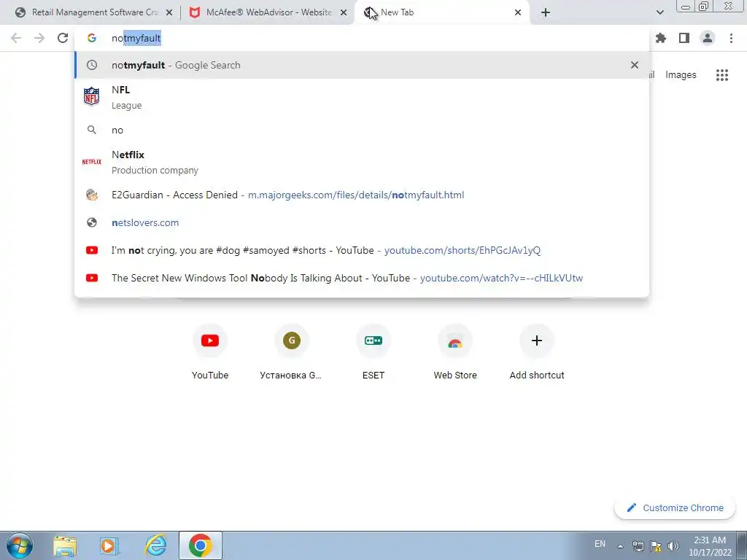Screen dimensions: 747x560
Task: Choose the Netflix Production company suggestion
Action: [x=362, y=162]
